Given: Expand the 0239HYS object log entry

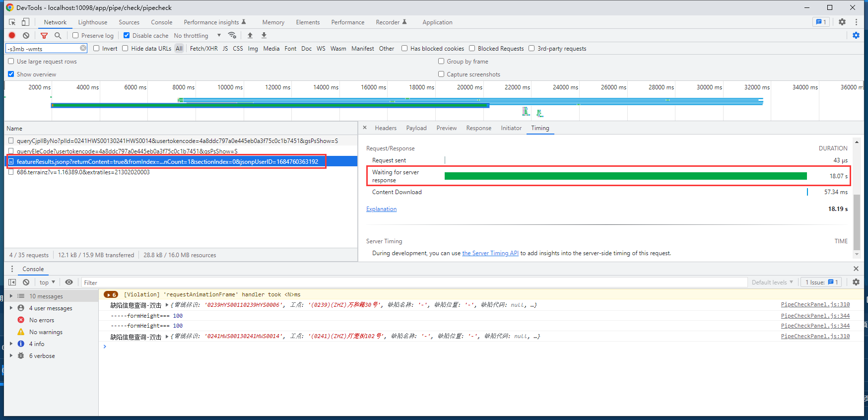Looking at the screenshot, I should coord(167,305).
